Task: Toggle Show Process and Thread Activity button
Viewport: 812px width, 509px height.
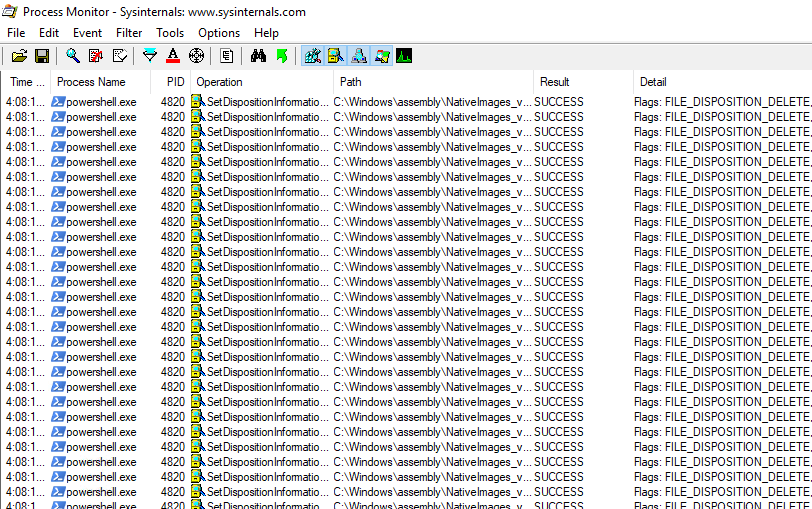Action: [x=382, y=56]
